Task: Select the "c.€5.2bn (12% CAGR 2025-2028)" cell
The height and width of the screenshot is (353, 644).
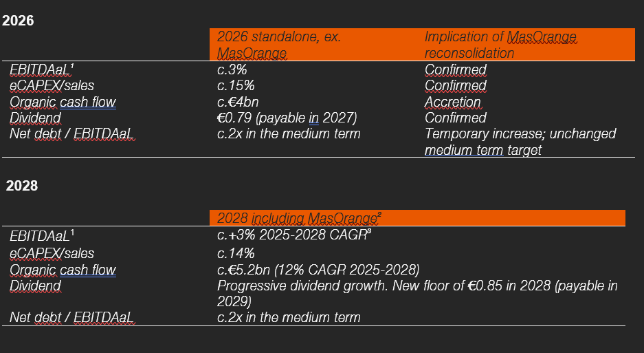Action: 318,269
